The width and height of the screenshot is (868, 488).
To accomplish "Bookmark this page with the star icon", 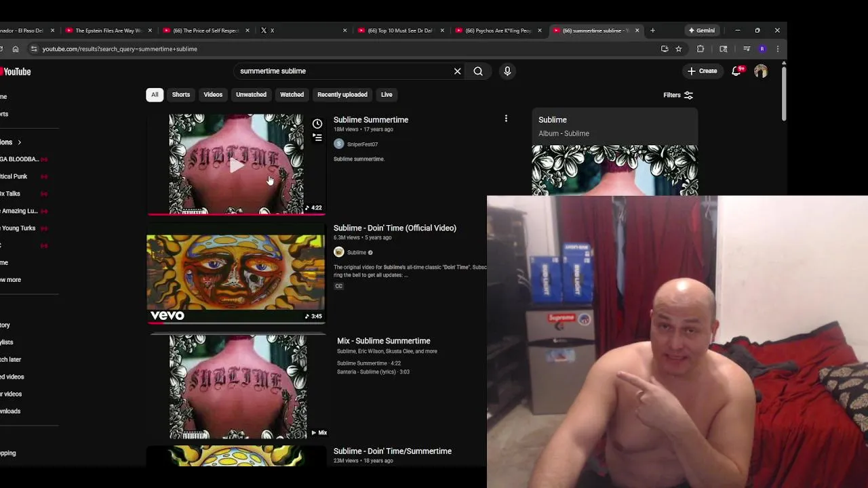I will coord(679,49).
